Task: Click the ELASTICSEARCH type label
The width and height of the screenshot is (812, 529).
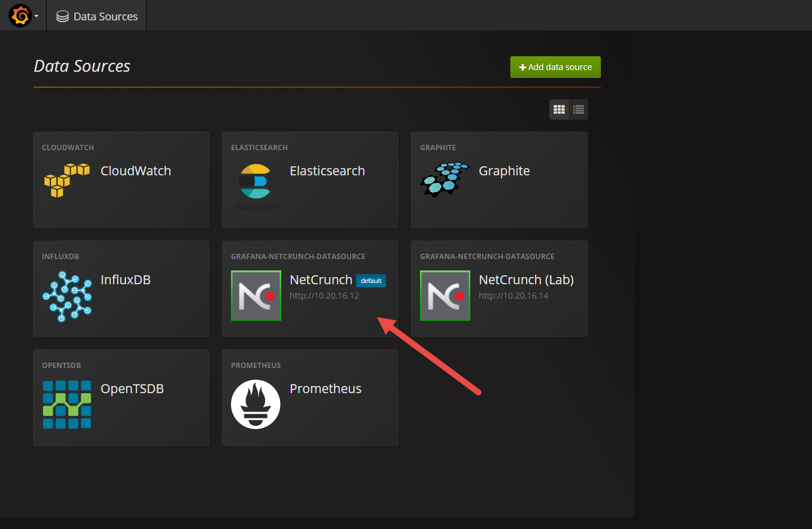Action: 260,147
